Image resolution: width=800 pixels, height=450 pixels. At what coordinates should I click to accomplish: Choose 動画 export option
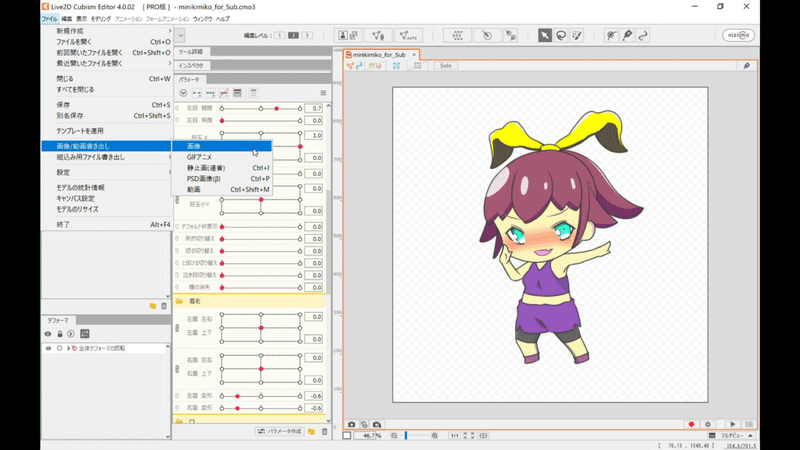coord(221,189)
